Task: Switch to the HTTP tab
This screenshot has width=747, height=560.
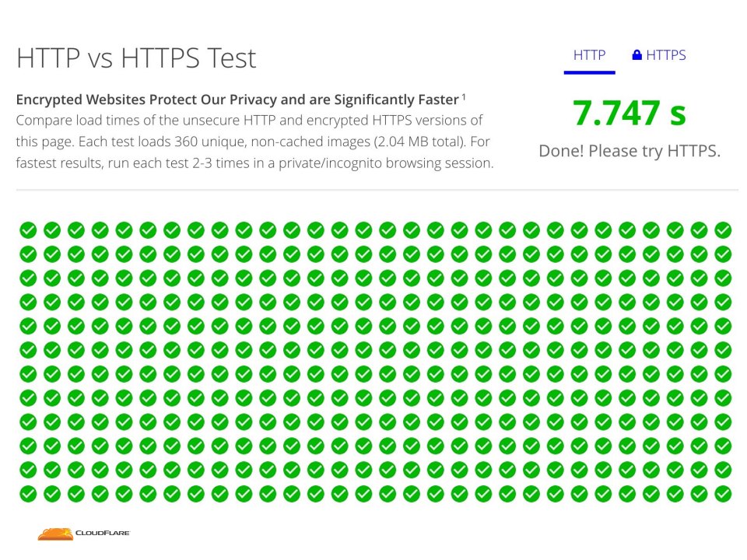Action: pyautogui.click(x=589, y=55)
